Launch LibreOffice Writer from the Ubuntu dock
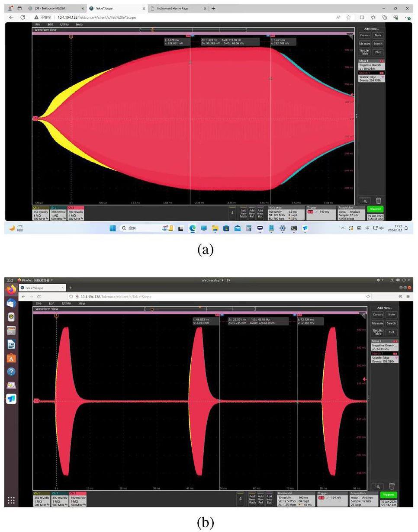 click(x=11, y=344)
